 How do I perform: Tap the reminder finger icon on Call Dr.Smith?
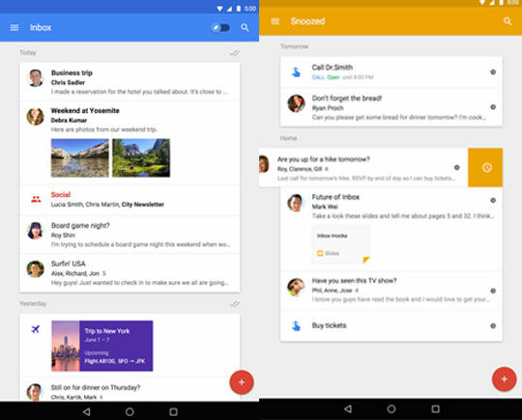(x=296, y=72)
